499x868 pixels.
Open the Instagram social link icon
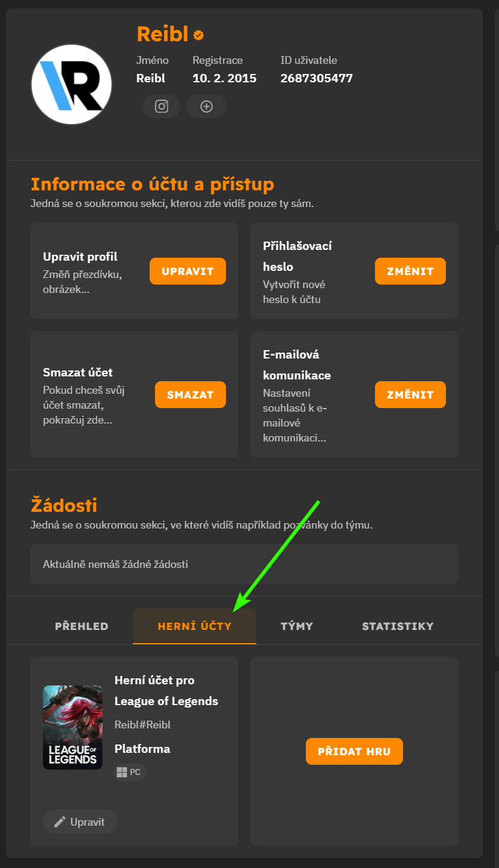click(161, 106)
